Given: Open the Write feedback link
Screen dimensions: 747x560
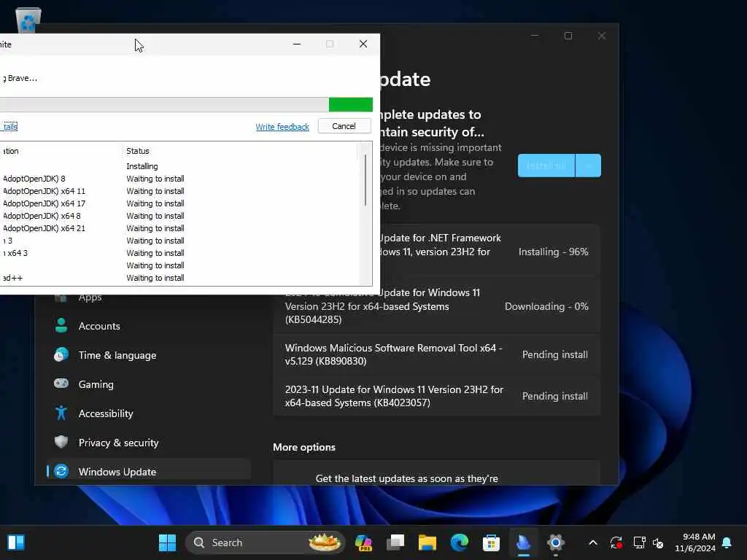Looking at the screenshot, I should click(x=282, y=127).
